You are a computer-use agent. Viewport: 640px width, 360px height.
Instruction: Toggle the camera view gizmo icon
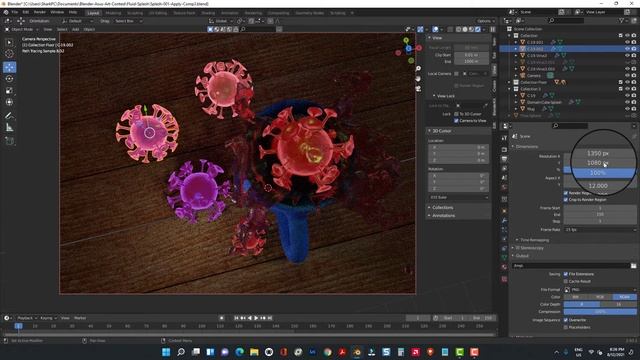418,88
